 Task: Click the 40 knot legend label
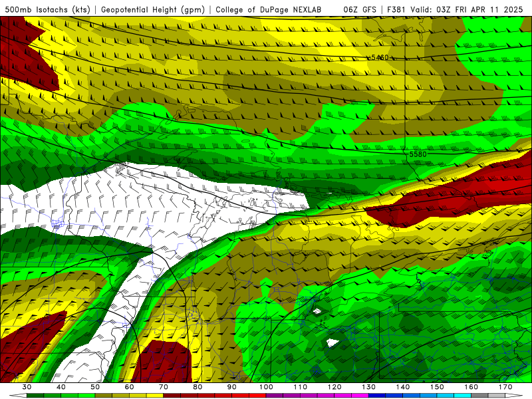(61, 387)
